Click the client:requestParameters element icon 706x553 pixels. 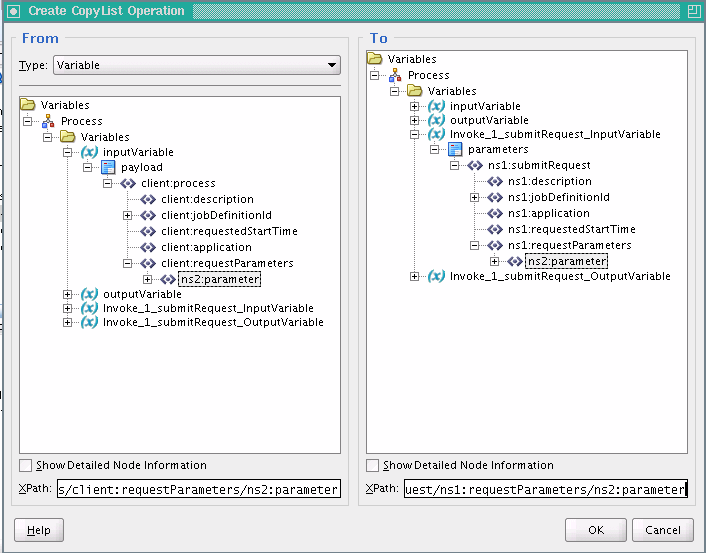coord(148,263)
